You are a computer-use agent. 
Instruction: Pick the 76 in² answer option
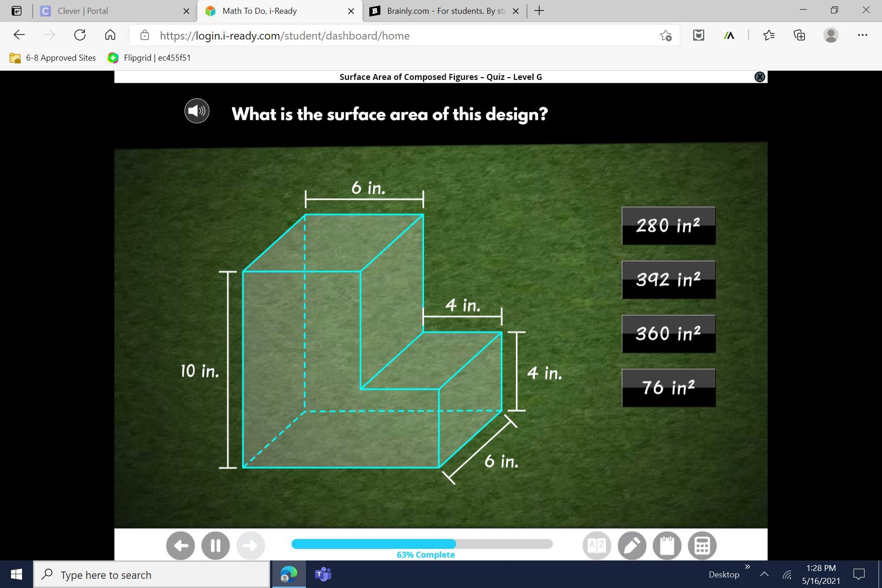tap(668, 388)
